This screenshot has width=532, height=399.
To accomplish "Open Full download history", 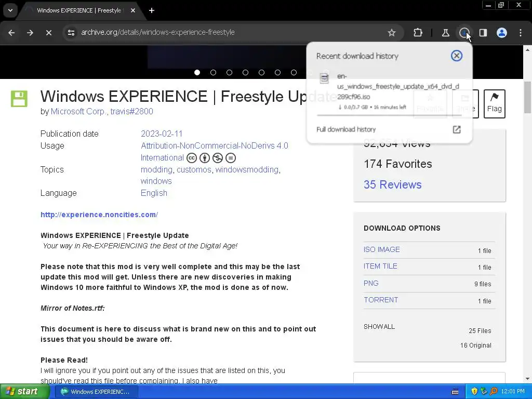I will point(346,129).
